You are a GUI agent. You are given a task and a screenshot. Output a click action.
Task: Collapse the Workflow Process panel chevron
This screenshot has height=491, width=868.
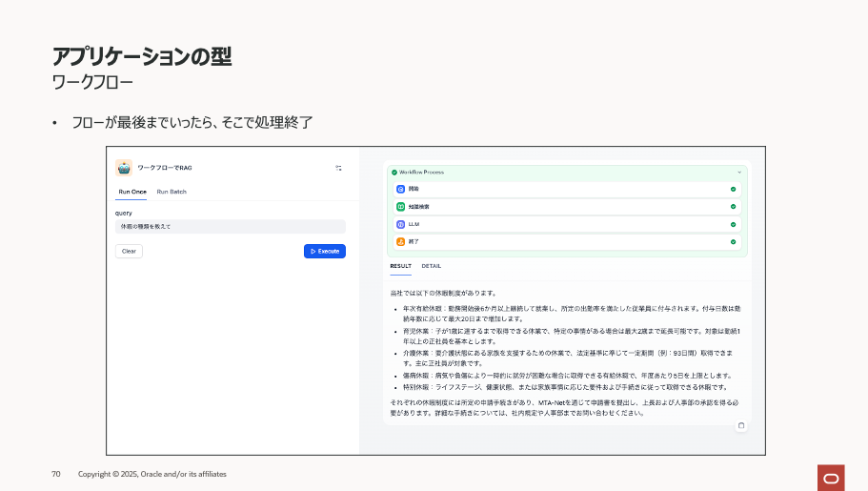(x=739, y=173)
